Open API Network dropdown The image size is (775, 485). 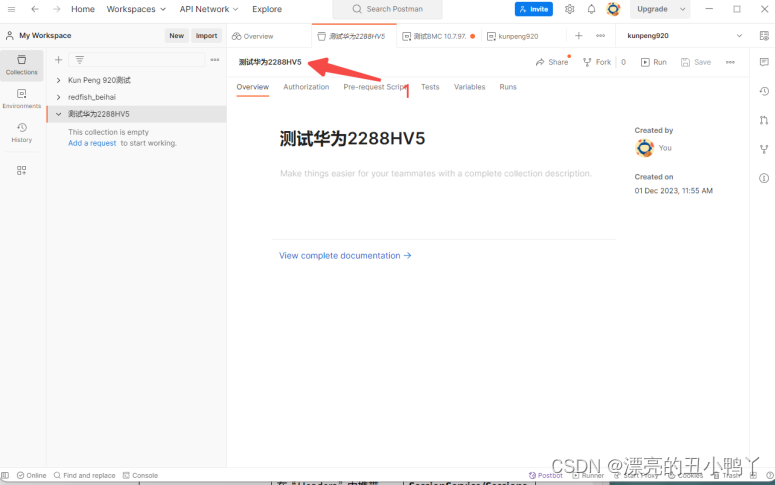209,9
